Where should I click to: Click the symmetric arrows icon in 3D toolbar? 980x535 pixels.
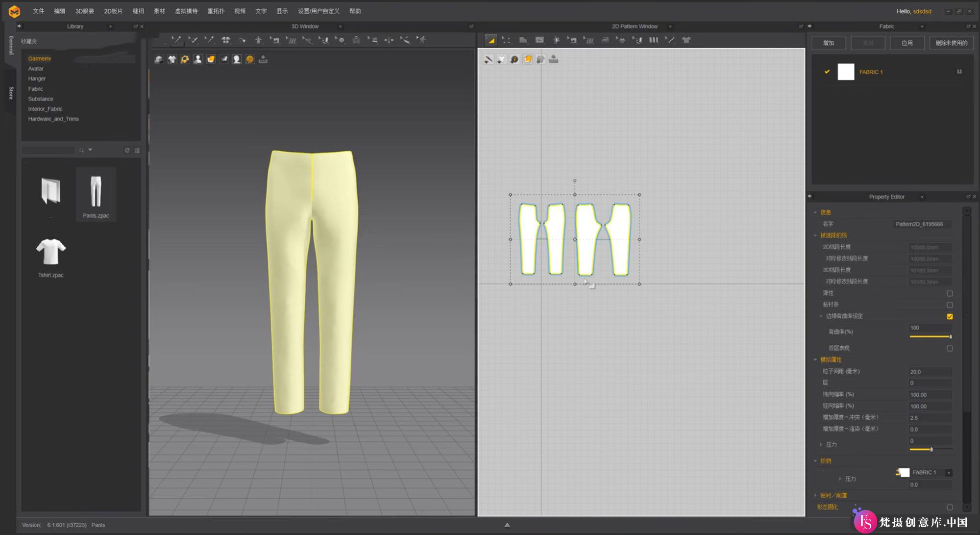(x=389, y=40)
